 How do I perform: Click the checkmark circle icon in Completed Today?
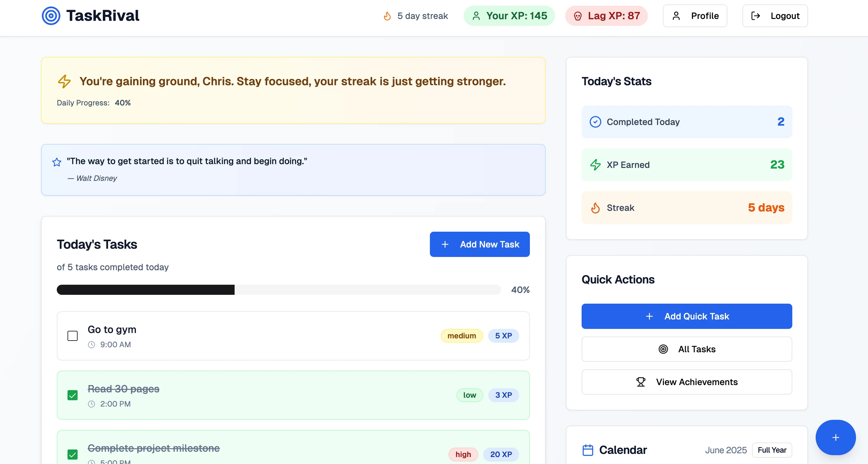point(595,122)
